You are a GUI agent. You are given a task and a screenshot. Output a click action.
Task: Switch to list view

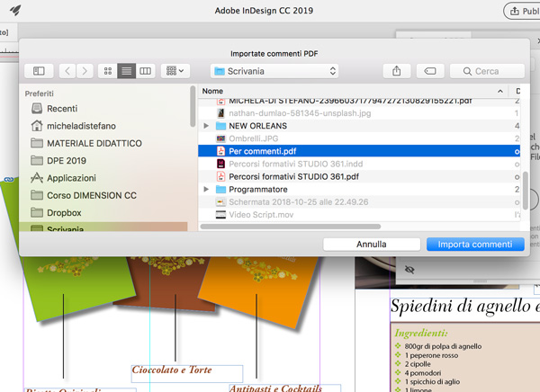(x=126, y=71)
